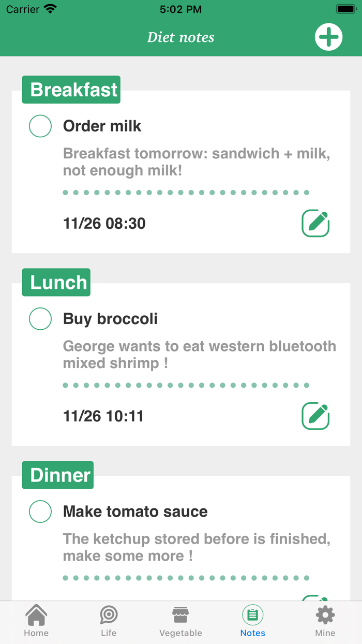Tap the Buy broccoli note title

pyautogui.click(x=110, y=318)
